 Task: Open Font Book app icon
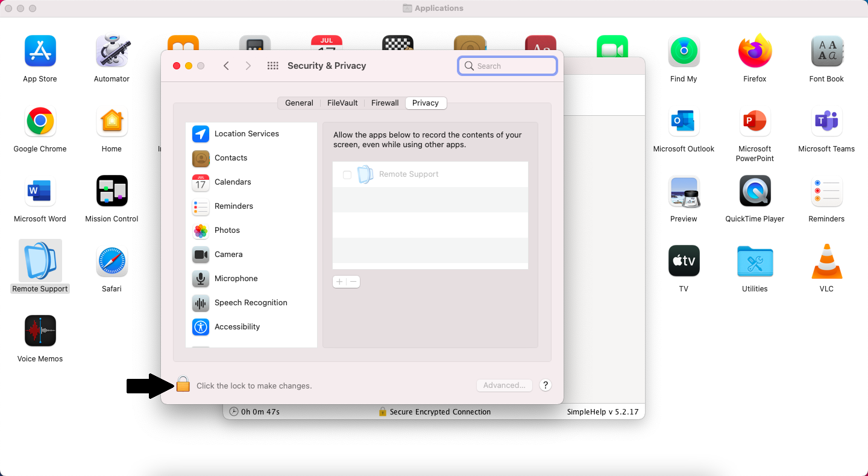click(x=826, y=51)
